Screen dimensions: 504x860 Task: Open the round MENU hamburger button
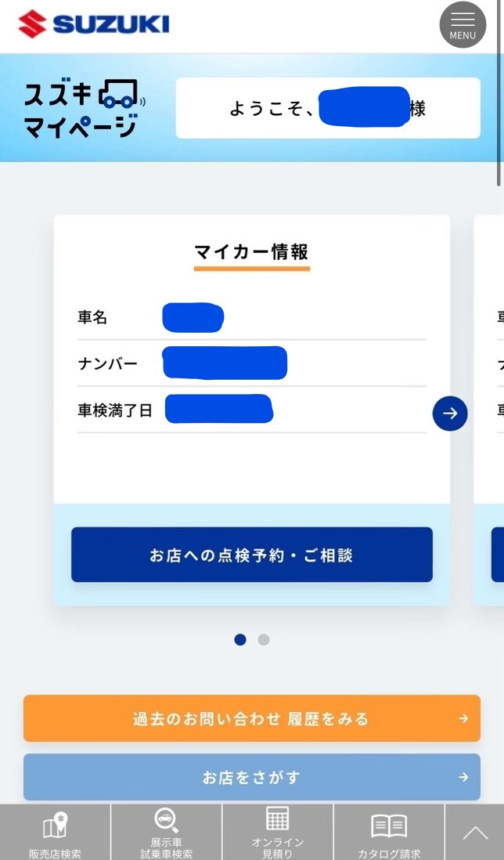tap(463, 25)
